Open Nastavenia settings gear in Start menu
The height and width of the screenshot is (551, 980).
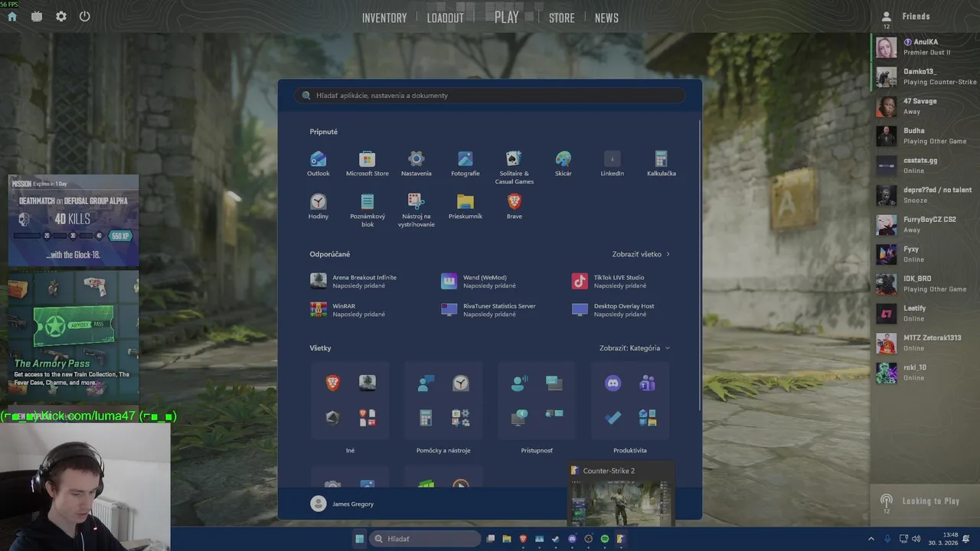416,163
